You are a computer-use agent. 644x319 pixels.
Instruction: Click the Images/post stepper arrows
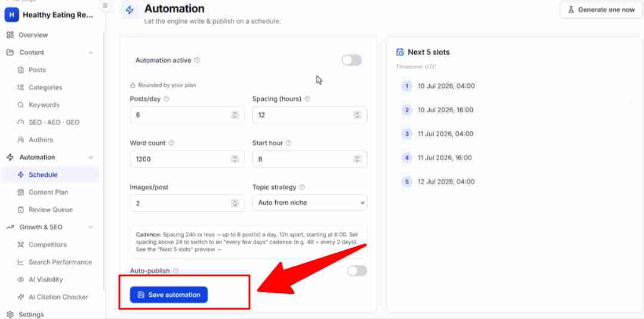[235, 203]
